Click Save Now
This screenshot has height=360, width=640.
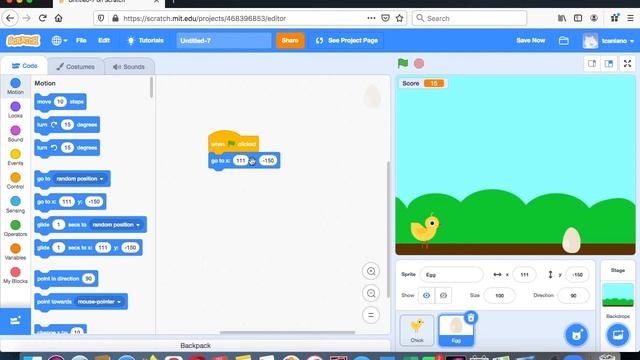pyautogui.click(x=530, y=40)
